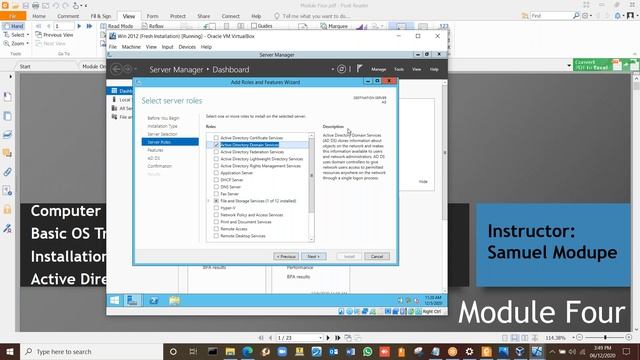The width and height of the screenshot is (640, 360).
Task: Cancel the Add Roles wizard
Action: [377, 256]
